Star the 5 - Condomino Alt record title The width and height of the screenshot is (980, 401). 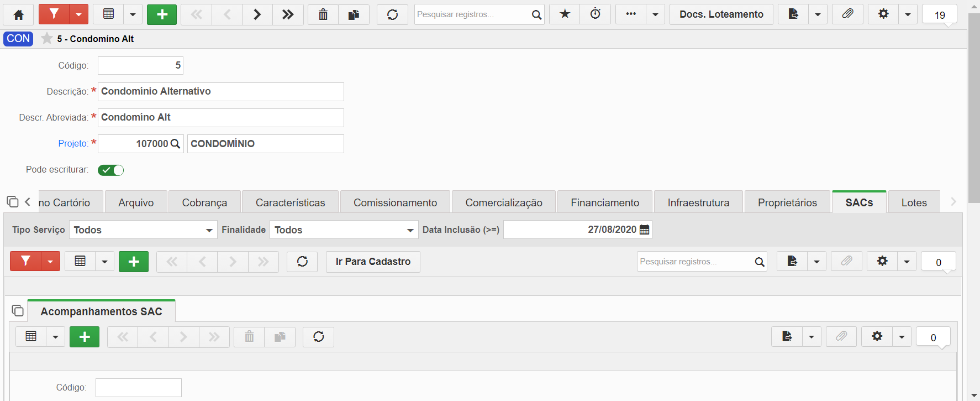click(47, 38)
